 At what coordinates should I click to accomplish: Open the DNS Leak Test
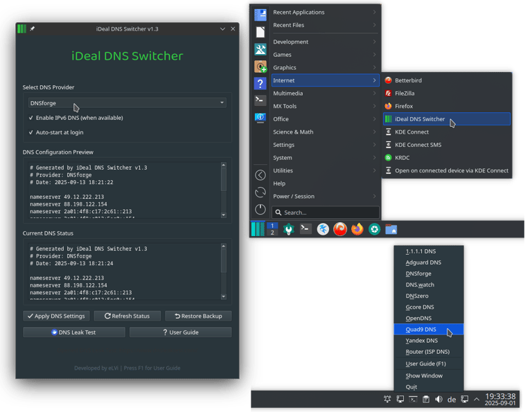tap(74, 332)
